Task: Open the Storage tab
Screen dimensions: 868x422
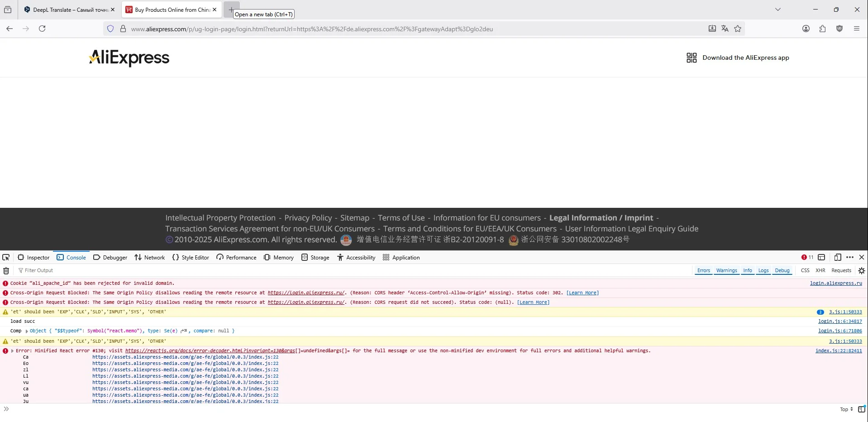Action: click(315, 257)
